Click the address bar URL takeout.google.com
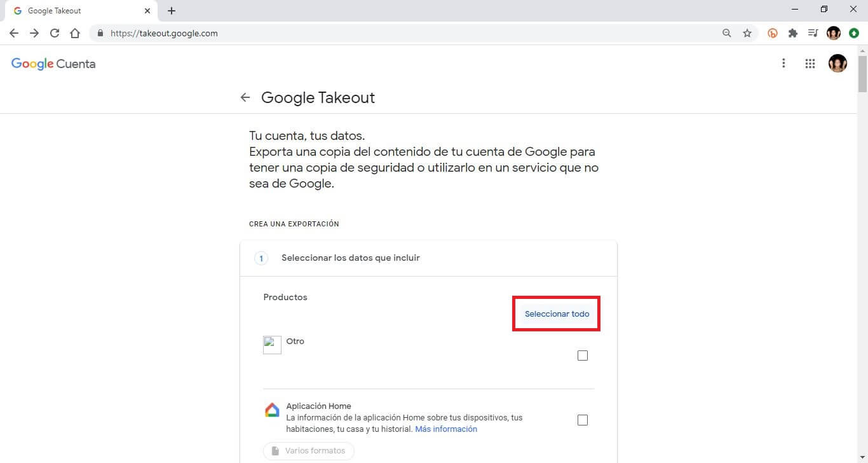The height and width of the screenshot is (463, 868). 164,33
